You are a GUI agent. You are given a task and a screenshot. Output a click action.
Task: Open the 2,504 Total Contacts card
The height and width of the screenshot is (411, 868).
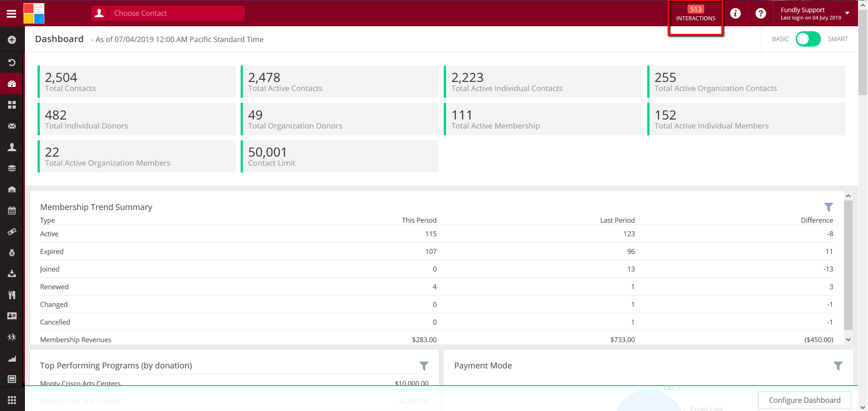(x=137, y=82)
